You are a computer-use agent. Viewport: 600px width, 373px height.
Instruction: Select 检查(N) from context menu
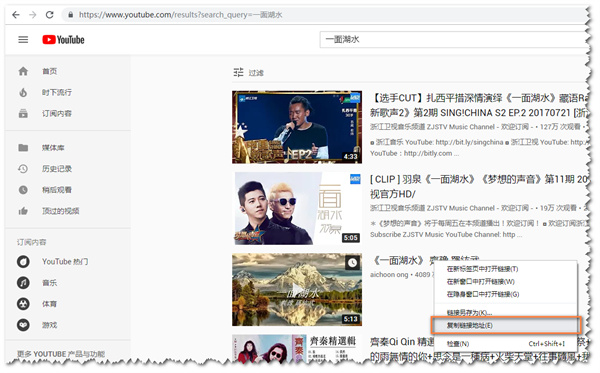coord(505,344)
